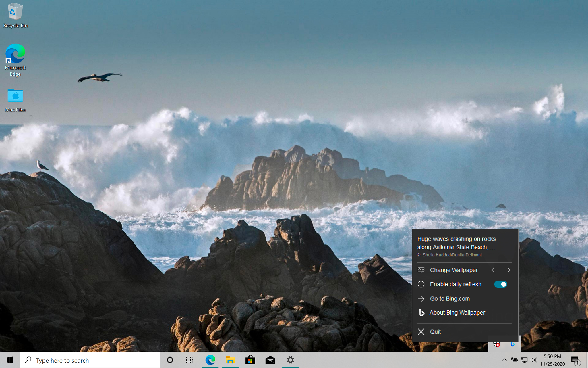Click the Bing Wallpaper tray icon

point(512,344)
